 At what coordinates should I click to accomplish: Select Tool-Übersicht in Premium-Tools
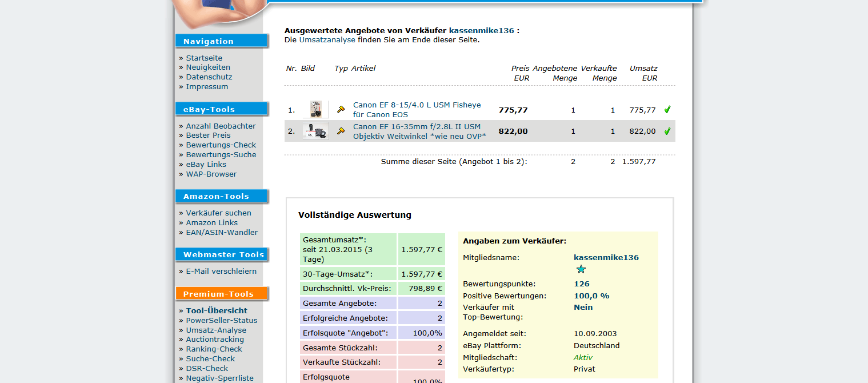pyautogui.click(x=217, y=311)
